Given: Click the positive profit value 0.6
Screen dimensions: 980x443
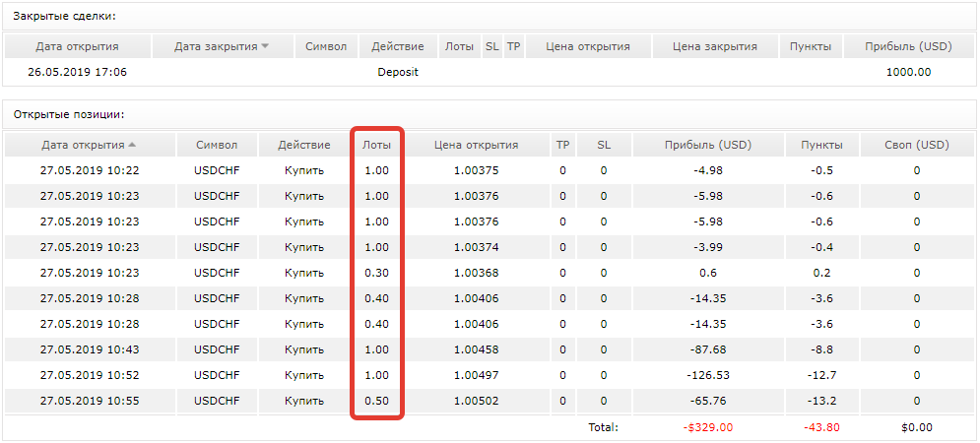Looking at the screenshot, I should pos(708,273).
